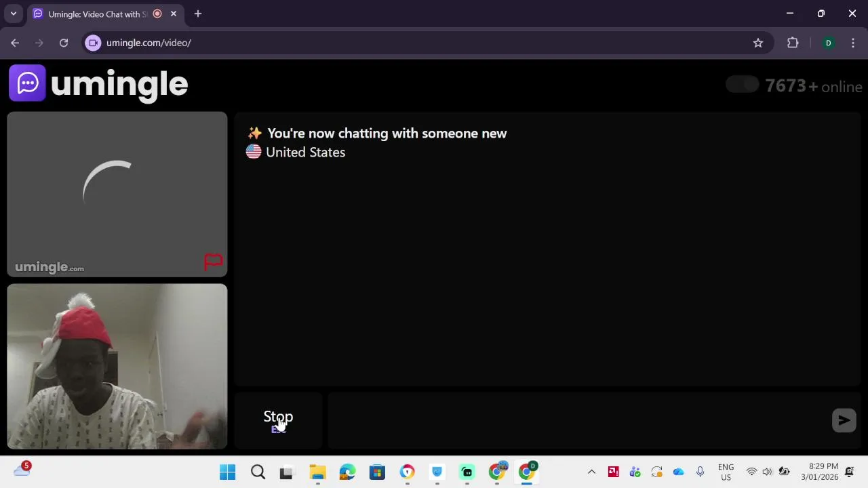The height and width of the screenshot is (488, 868).
Task: Open the notifications bell icon
Action: click(850, 472)
